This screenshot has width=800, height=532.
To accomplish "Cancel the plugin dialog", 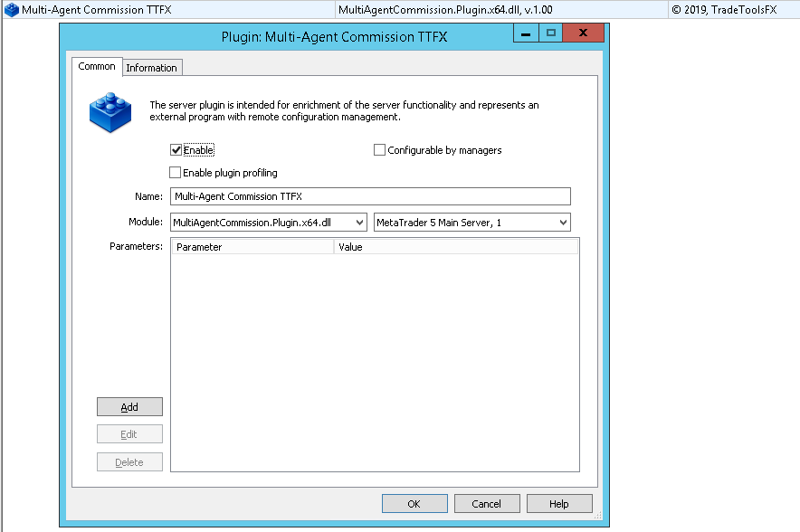I will (x=487, y=504).
